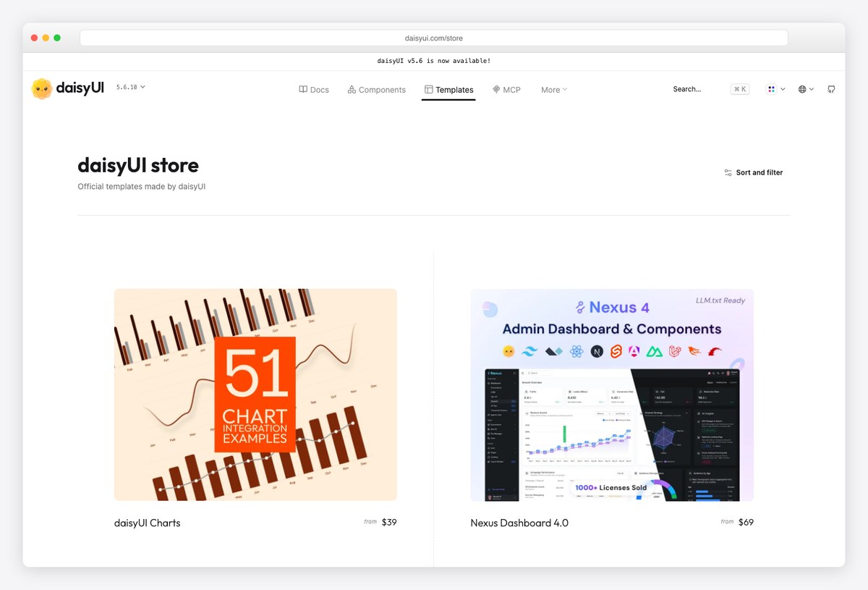This screenshot has width=868, height=590.
Task: Click the v5.6 availability announcement banner
Action: point(434,61)
